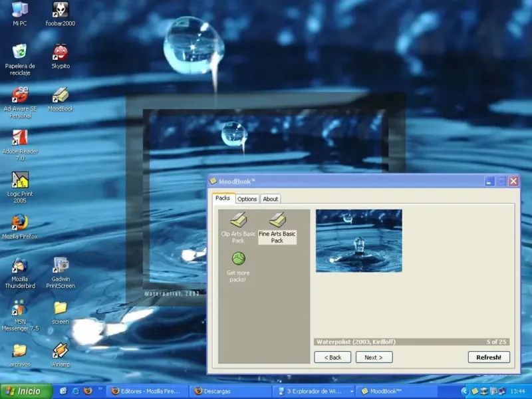Open Gadwin PrintScreen shortcut
This screenshot has height=399, width=532.
[61, 273]
